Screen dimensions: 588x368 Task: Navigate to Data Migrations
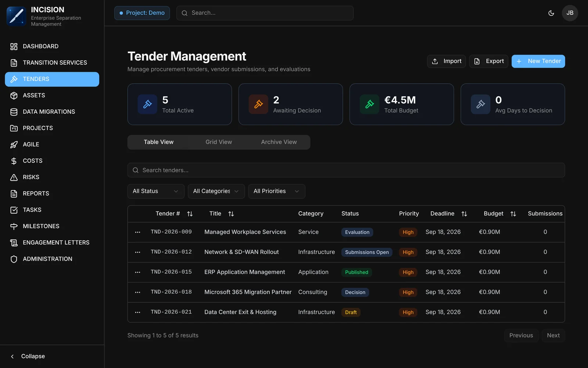(52, 112)
